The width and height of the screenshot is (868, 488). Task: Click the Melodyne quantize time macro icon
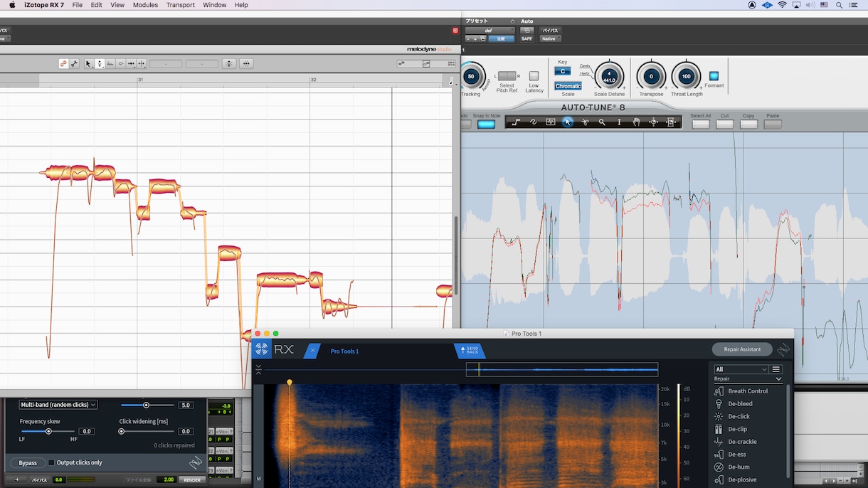(x=246, y=63)
